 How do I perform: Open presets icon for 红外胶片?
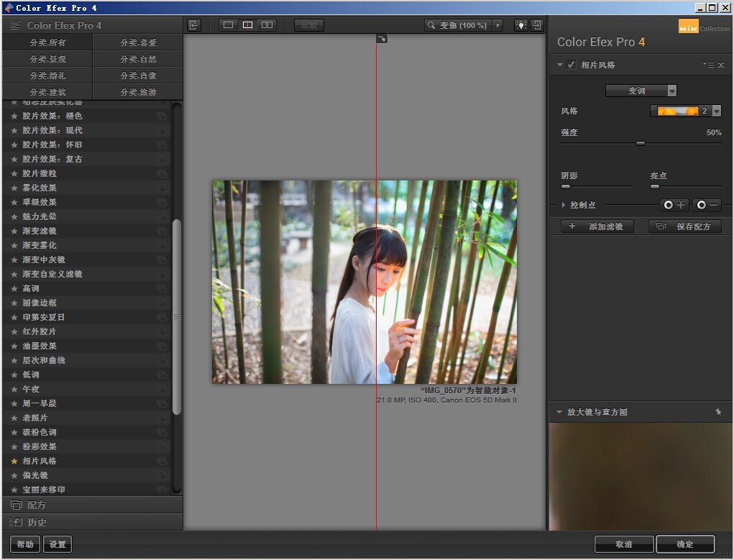click(x=162, y=331)
